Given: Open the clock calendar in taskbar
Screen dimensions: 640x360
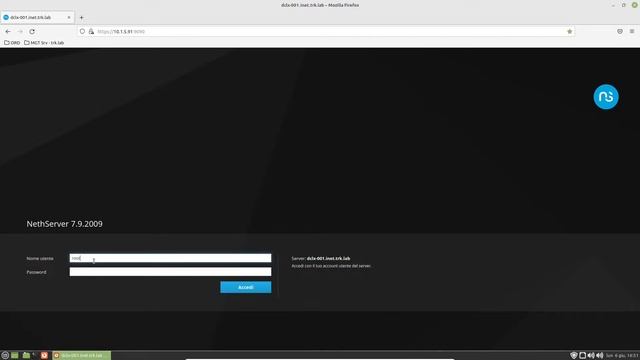Looking at the screenshot, I should (x=622, y=356).
